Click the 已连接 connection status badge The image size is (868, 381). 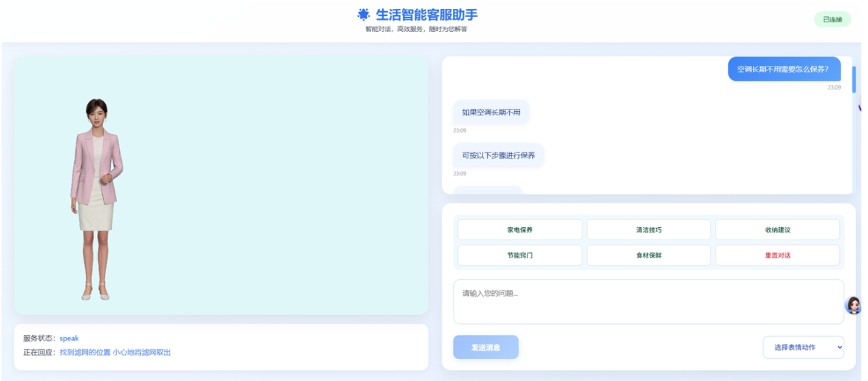click(x=832, y=20)
